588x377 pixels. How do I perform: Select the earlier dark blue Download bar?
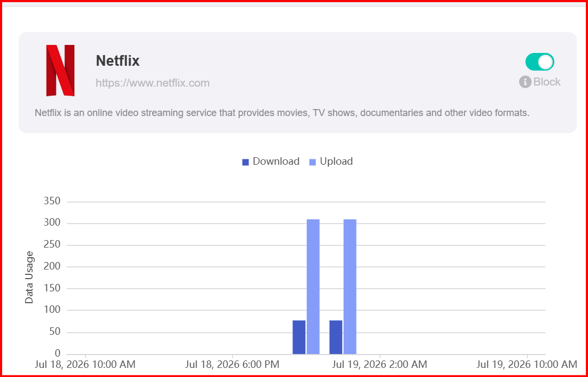click(x=299, y=337)
